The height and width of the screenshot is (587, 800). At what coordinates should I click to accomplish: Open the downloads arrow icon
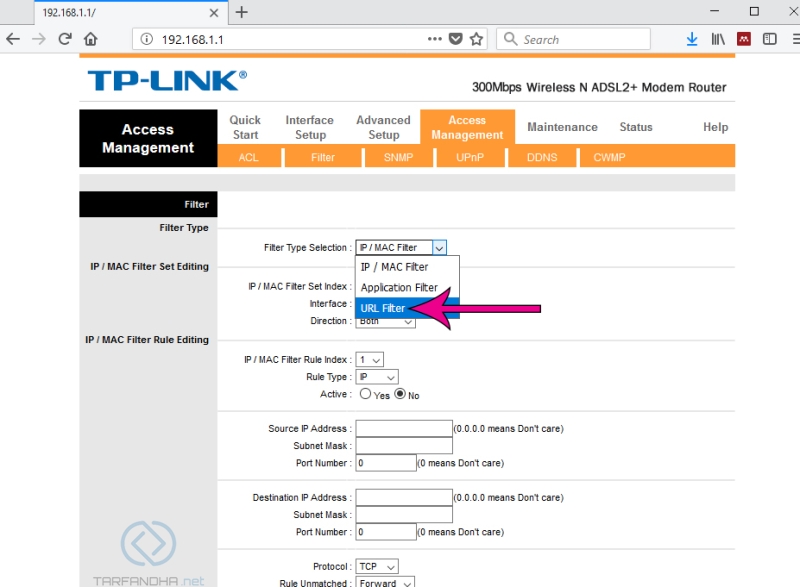692,39
